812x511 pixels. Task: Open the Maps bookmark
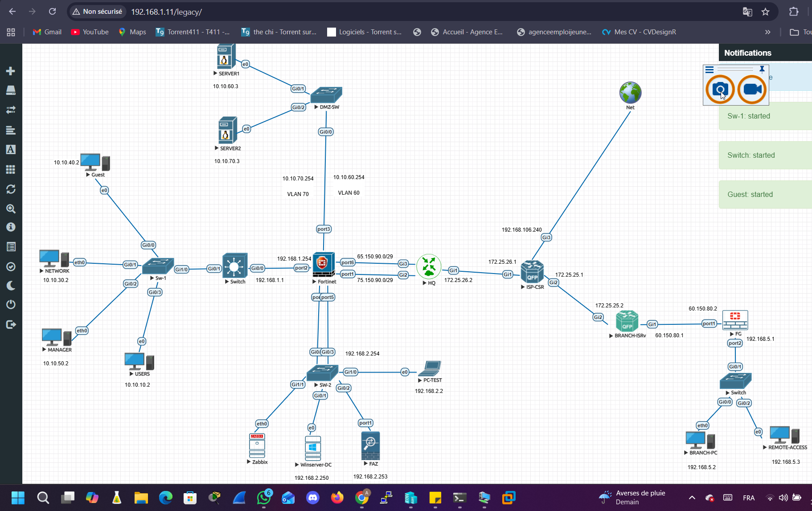coord(132,32)
